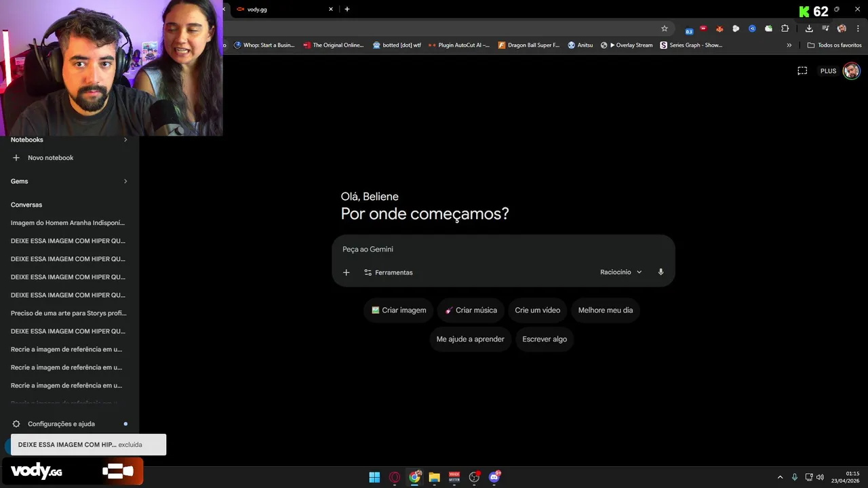Open the browser Downloads icon

pyautogui.click(x=809, y=28)
